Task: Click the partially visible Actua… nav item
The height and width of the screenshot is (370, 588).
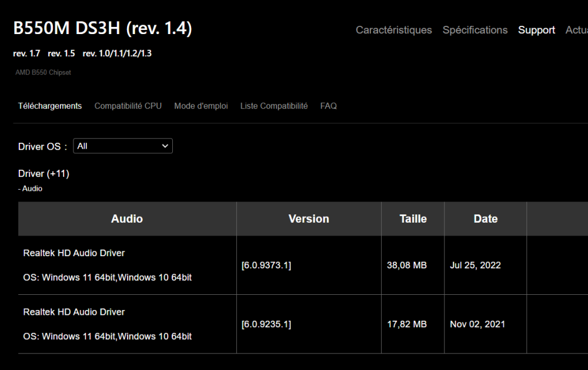Action: [576, 30]
